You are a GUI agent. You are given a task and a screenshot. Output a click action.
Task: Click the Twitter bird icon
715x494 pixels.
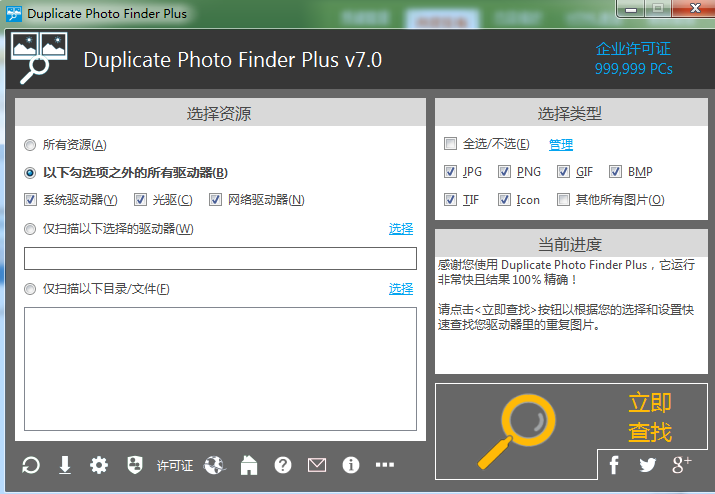(648, 465)
